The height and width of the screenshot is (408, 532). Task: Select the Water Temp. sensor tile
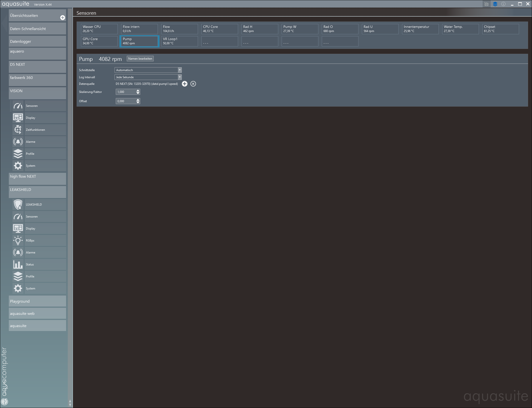461,29
